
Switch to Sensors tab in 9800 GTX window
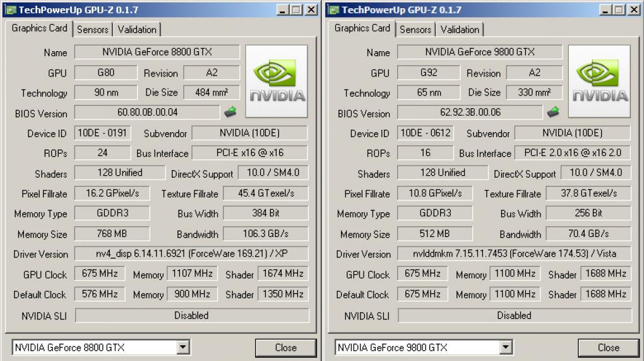415,30
